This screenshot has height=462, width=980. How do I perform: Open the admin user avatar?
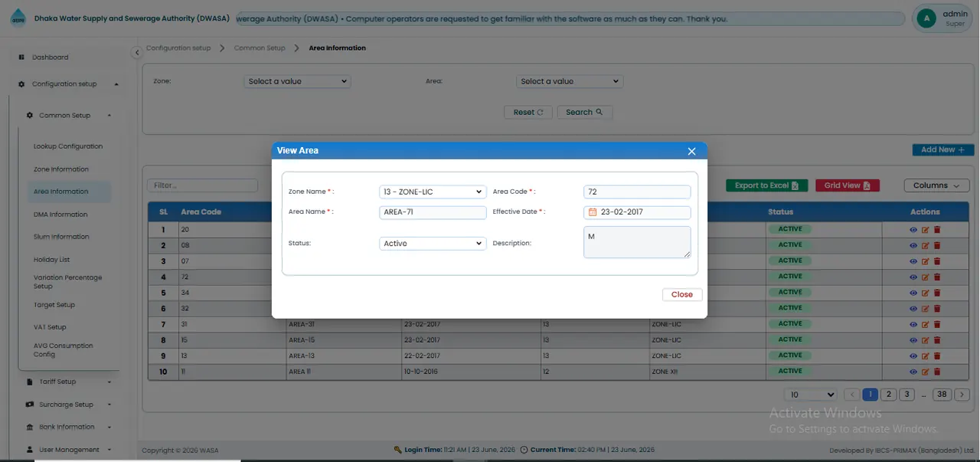926,18
